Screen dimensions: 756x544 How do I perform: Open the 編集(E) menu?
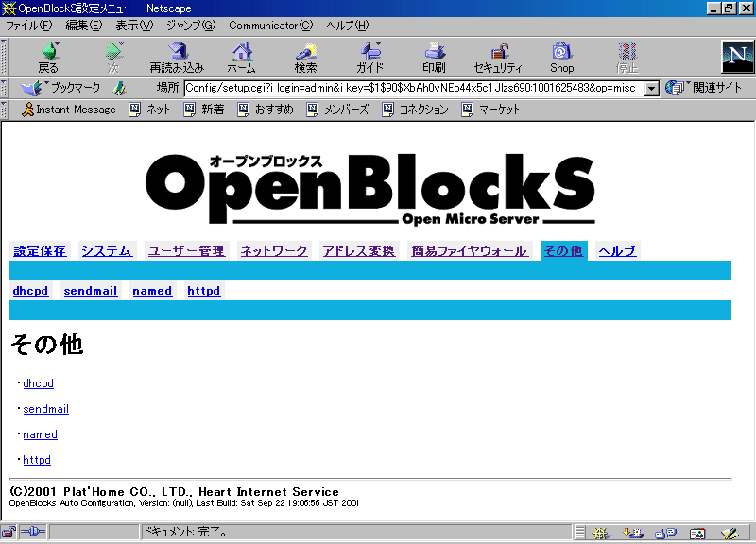pos(84,25)
